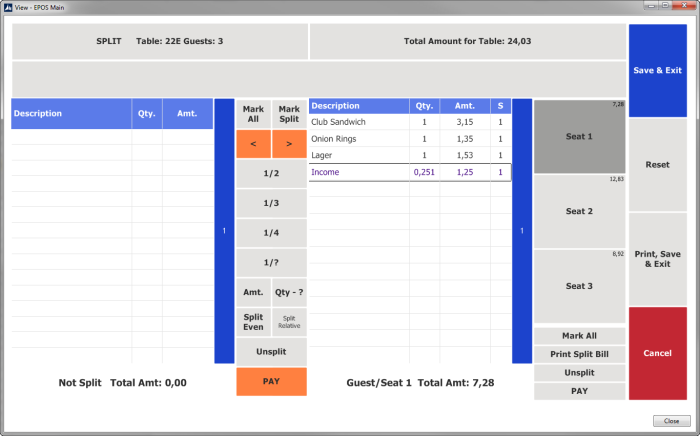Click the orange right arrow button

(x=289, y=144)
